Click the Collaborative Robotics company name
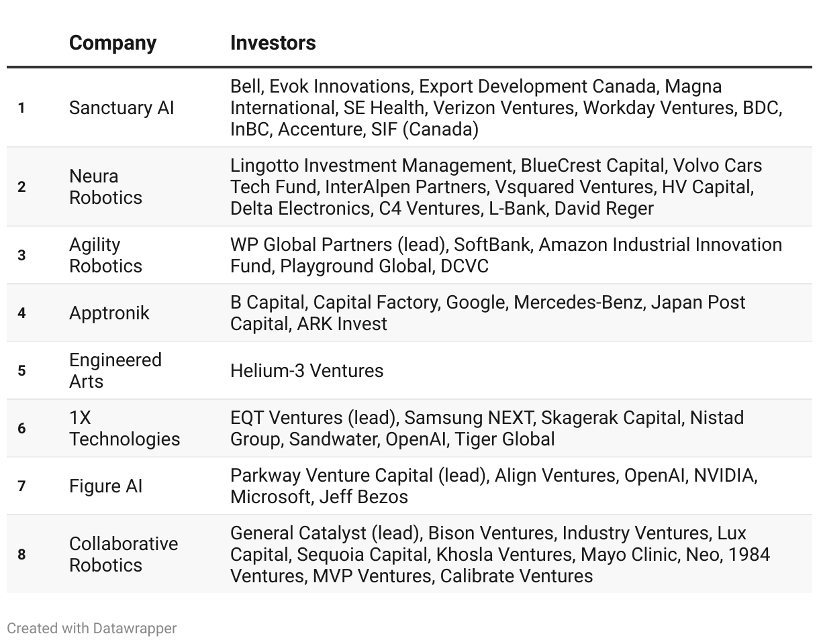This screenshot has height=644, width=819. coord(124,554)
